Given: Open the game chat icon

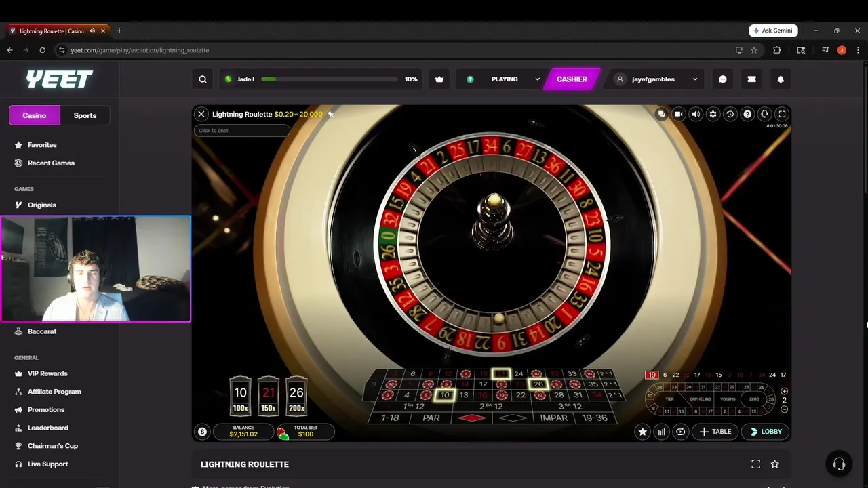Looking at the screenshot, I should [661, 115].
